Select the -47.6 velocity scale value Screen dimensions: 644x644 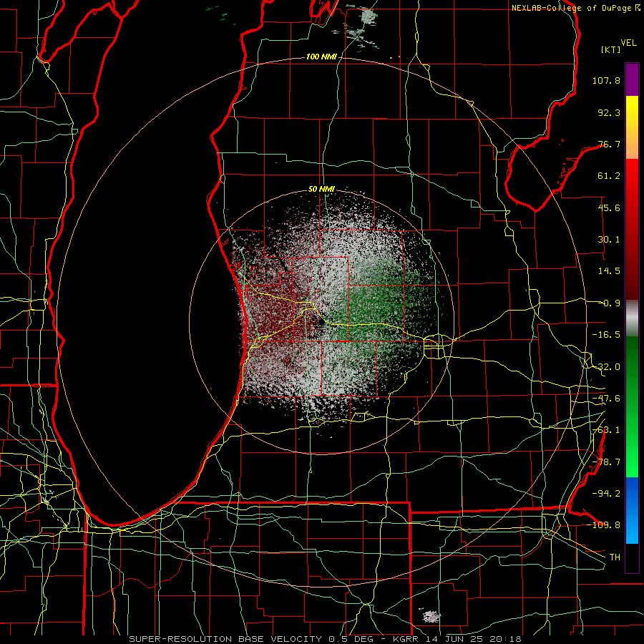(x=606, y=399)
